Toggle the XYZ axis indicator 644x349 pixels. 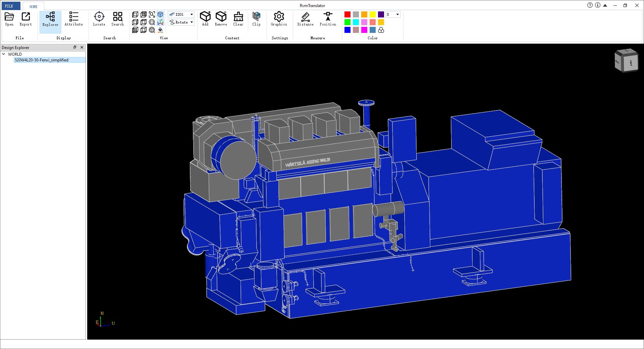pos(160,22)
